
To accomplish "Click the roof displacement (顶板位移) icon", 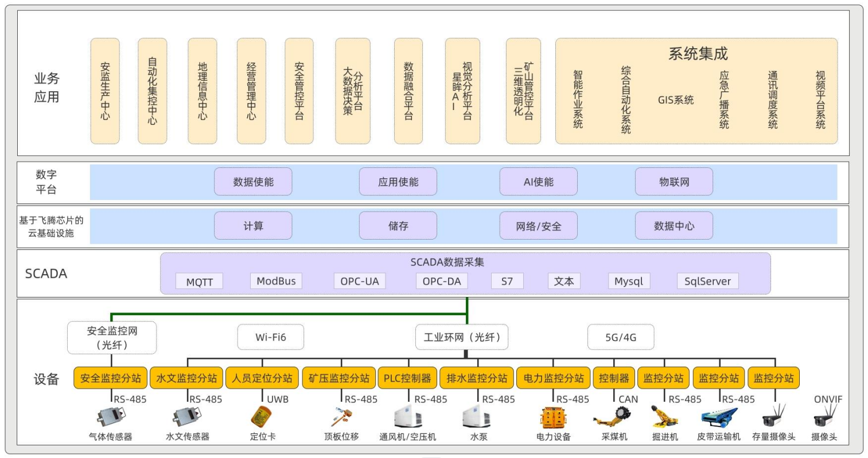I will tap(341, 417).
